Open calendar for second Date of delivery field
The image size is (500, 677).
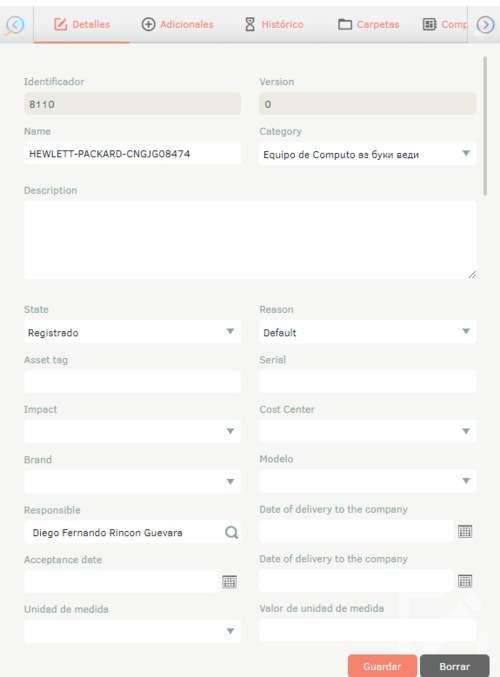(465, 581)
